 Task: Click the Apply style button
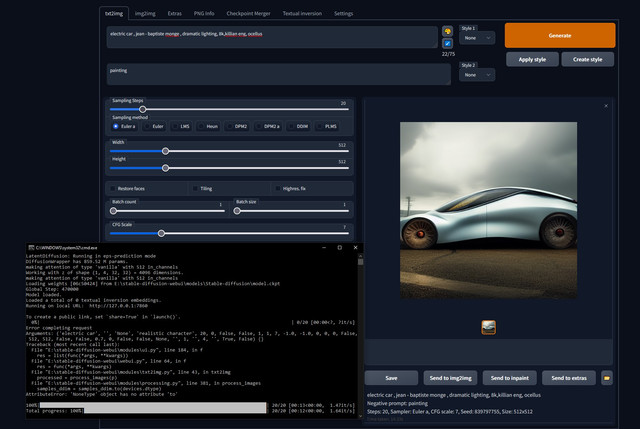point(532,60)
